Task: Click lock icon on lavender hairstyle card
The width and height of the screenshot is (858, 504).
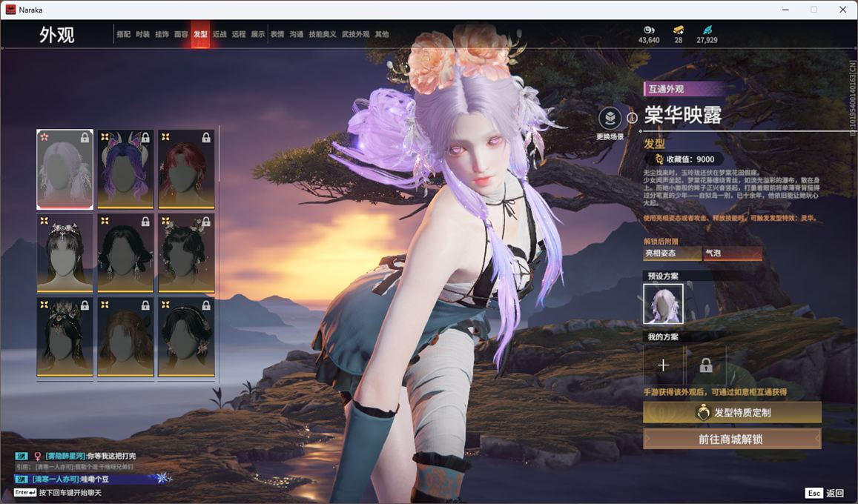Action: [x=85, y=137]
